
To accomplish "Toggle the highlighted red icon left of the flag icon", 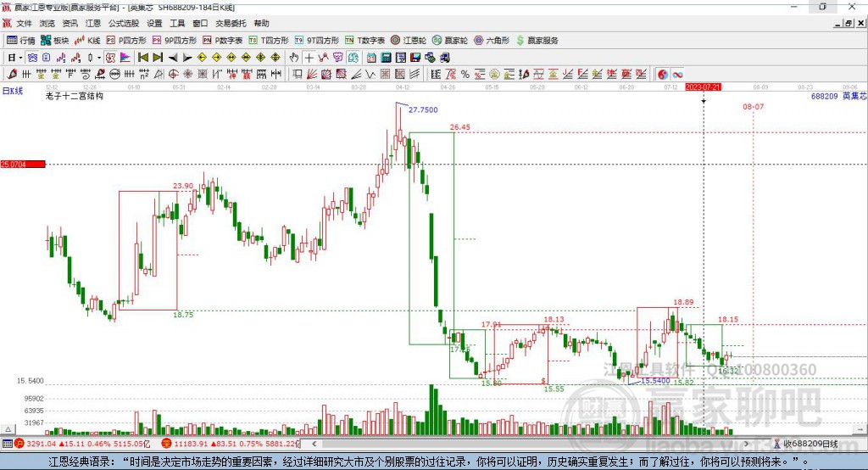I will coord(111,58).
